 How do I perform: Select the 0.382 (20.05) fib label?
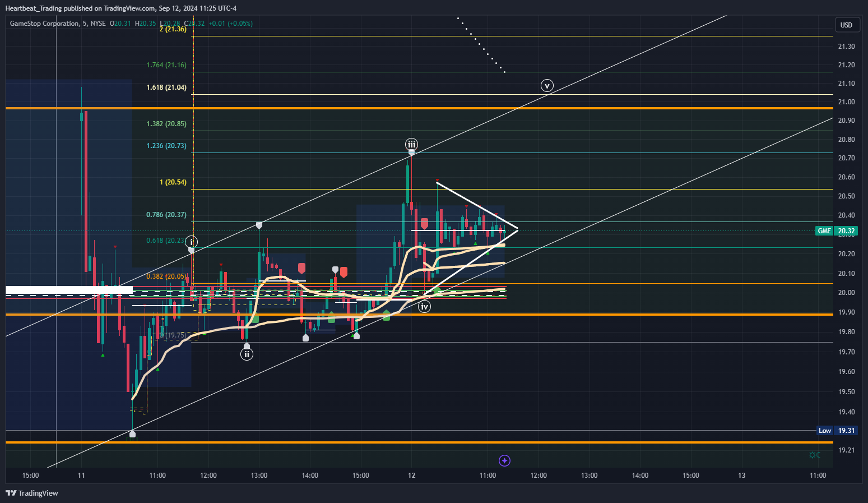(x=166, y=276)
